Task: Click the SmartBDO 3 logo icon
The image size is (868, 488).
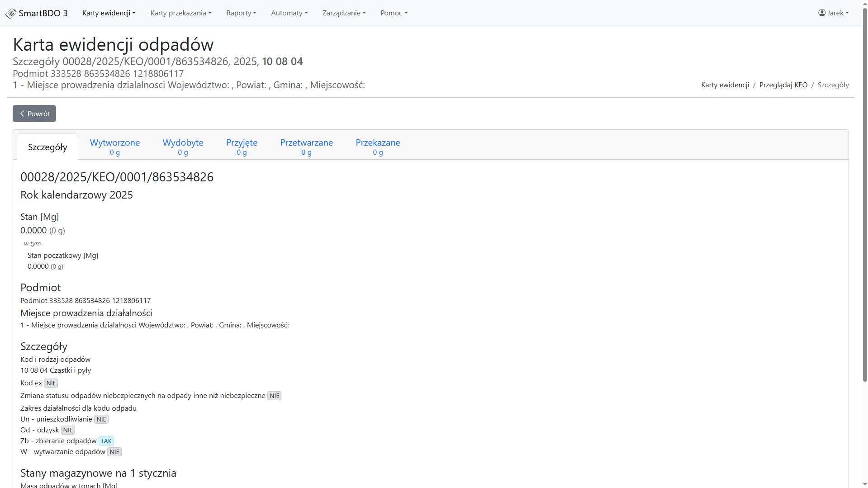Action: (11, 14)
